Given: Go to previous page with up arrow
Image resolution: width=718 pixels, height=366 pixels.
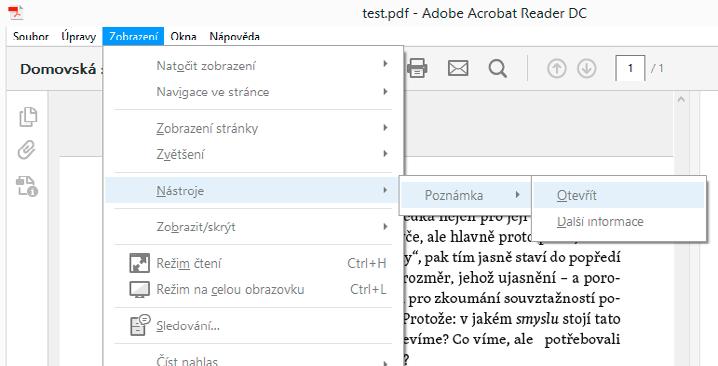Looking at the screenshot, I should point(556,69).
